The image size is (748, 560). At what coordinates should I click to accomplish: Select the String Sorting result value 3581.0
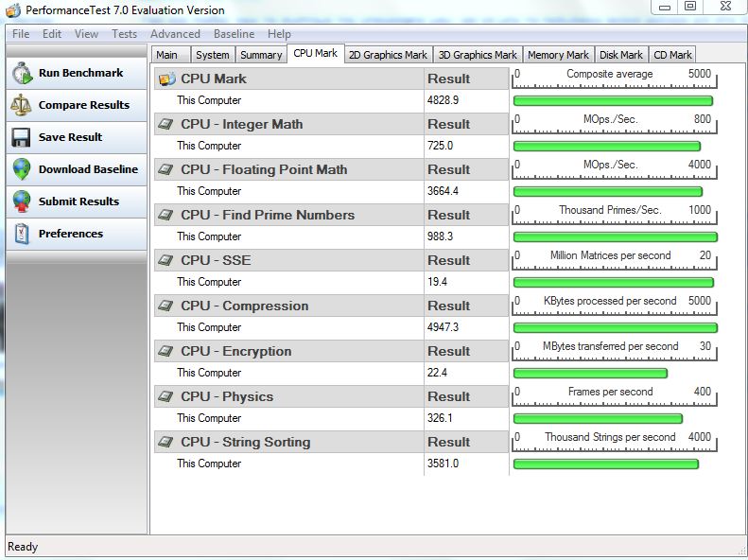coord(443,464)
